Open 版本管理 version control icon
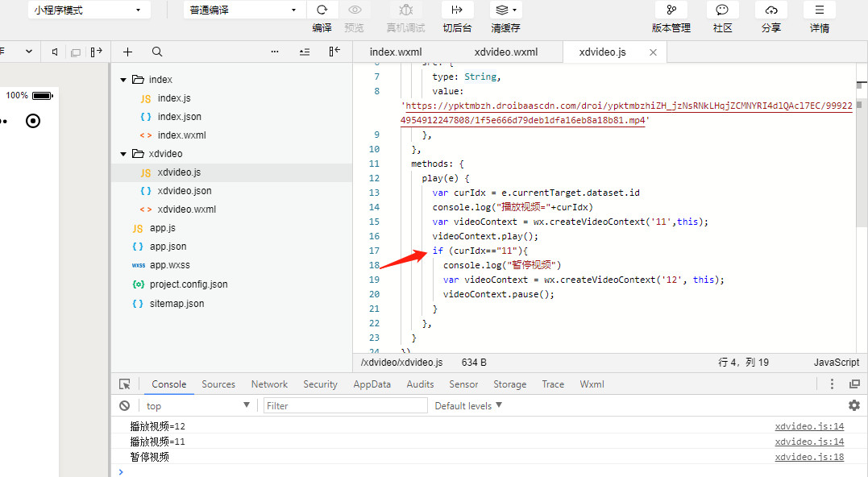 (671, 10)
